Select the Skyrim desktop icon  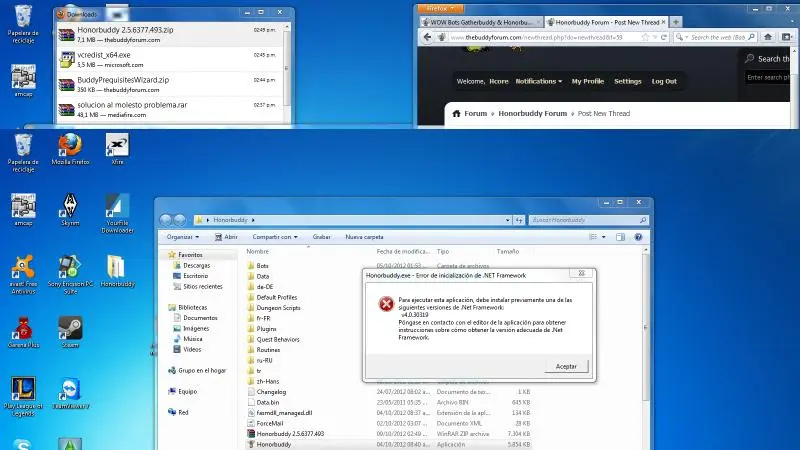point(70,210)
